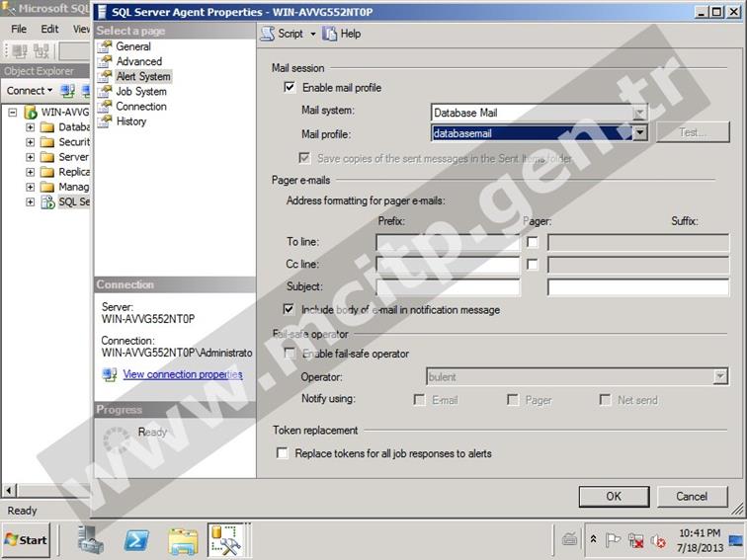Launch PowerShell from the taskbar
The height and width of the screenshot is (560, 747).
tap(136, 541)
